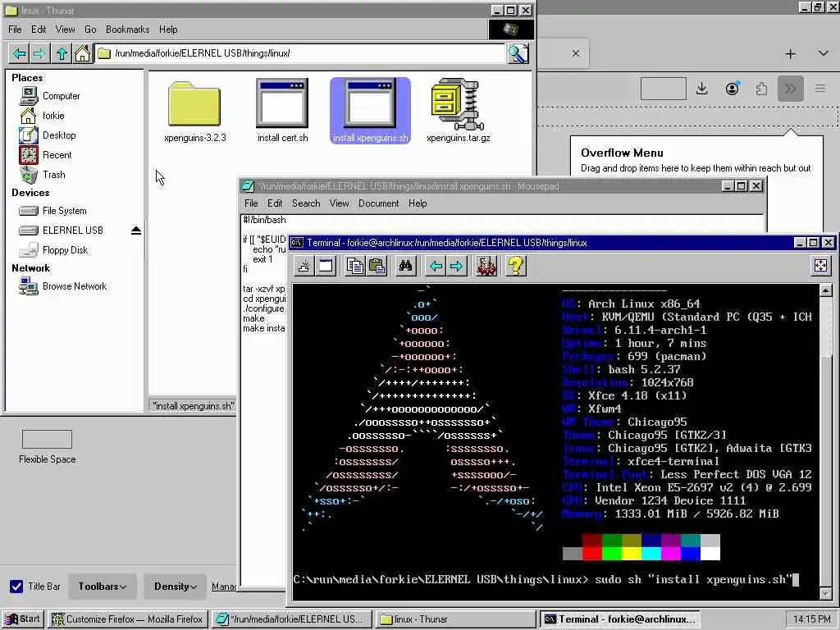This screenshot has width=840, height=630.
Task: Open Mousepad Help menu
Action: (x=418, y=203)
